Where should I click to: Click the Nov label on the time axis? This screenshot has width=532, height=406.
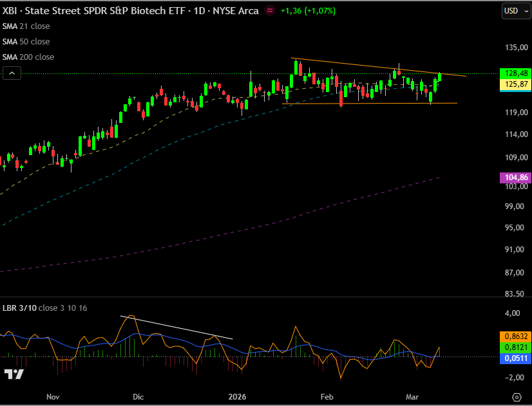point(53,397)
